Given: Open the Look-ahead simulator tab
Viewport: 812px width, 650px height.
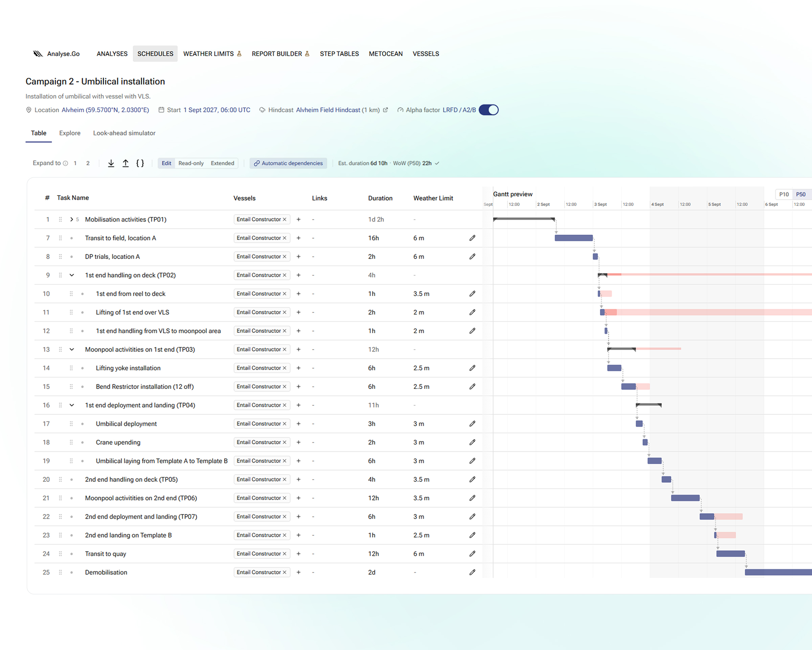Looking at the screenshot, I should tap(124, 133).
